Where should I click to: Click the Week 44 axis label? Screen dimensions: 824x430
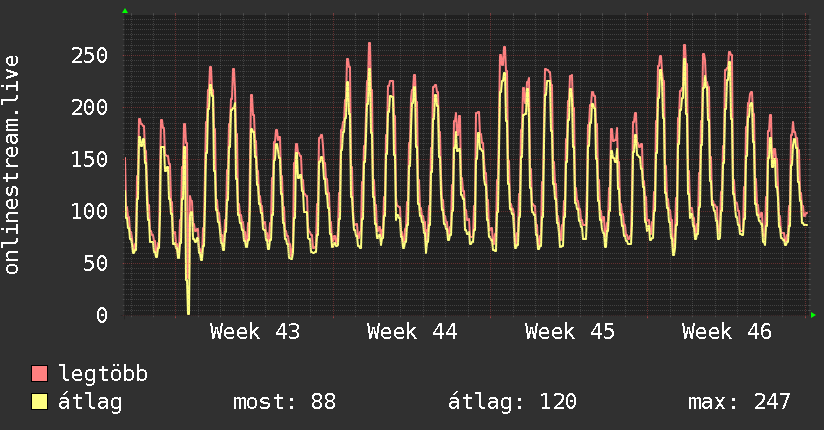tap(412, 332)
